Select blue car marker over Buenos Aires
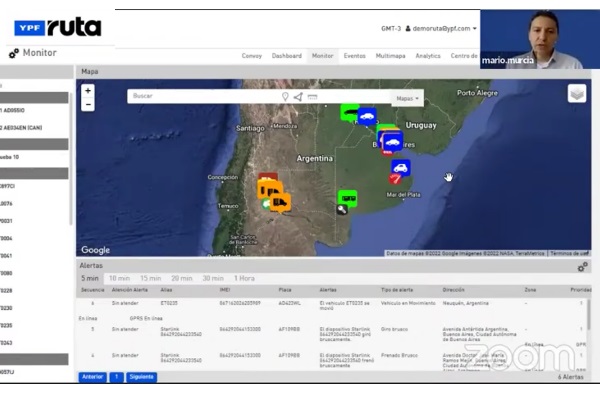Image resolution: width=600 pixels, height=400 pixels. click(x=393, y=142)
